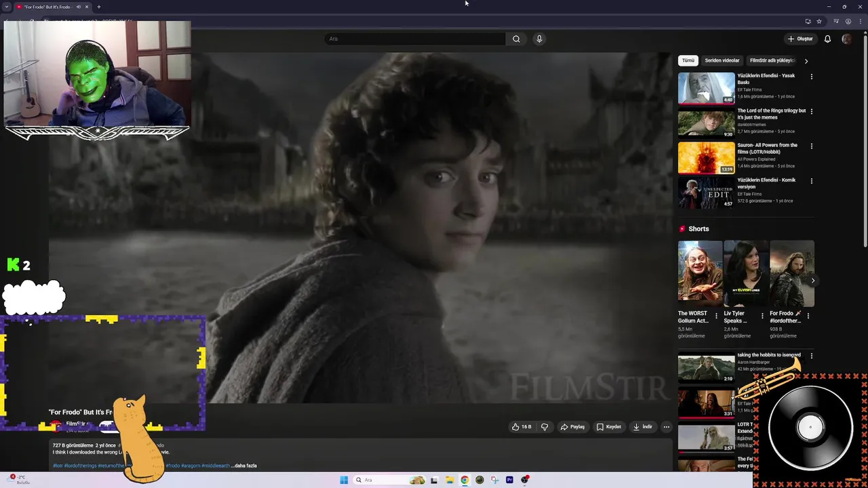Image resolution: width=868 pixels, height=488 pixels.
Task: Like the video with the thumbs-up button
Action: 521,427
